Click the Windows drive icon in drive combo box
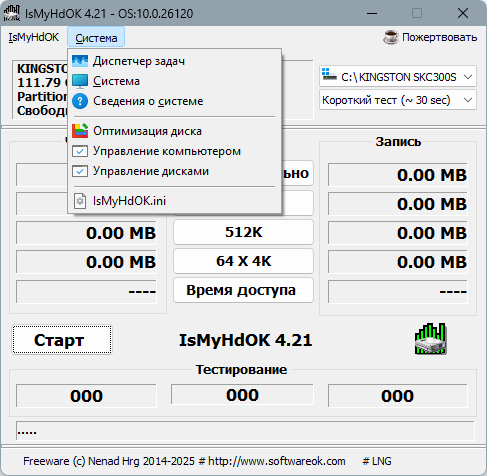Viewport: 487px width, 476px height. [329, 75]
